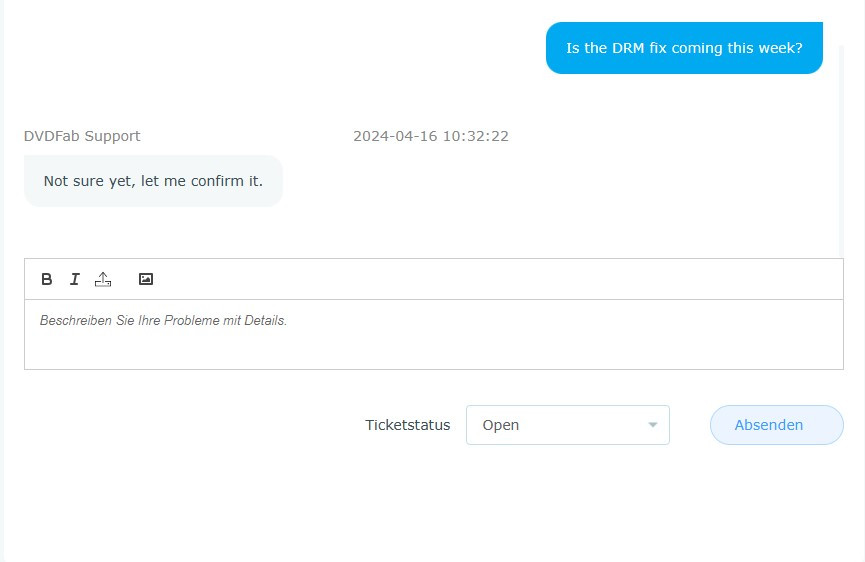
Task: Select the "Is the DRM fix coming" message bubble
Action: click(684, 48)
